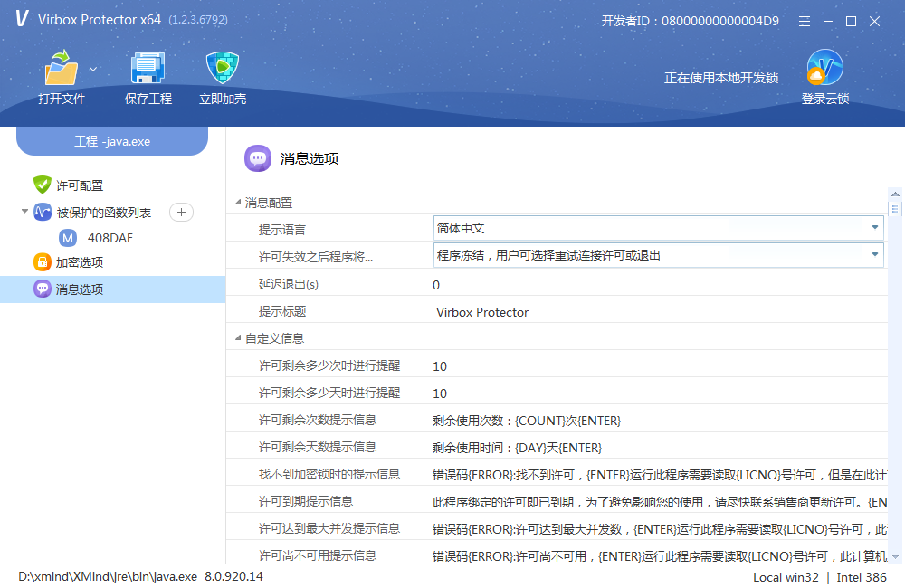Click 正在使用本地开发锁 status text

coord(721,78)
